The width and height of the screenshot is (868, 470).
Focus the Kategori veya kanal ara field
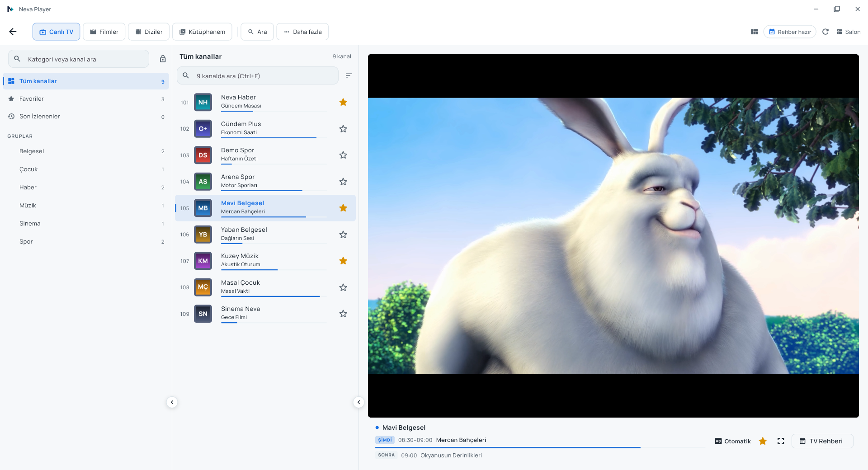pos(79,59)
